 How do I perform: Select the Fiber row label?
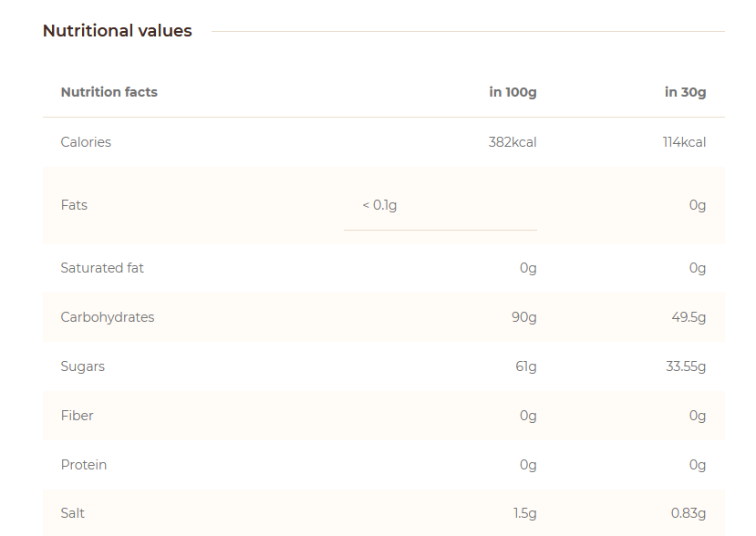78,416
